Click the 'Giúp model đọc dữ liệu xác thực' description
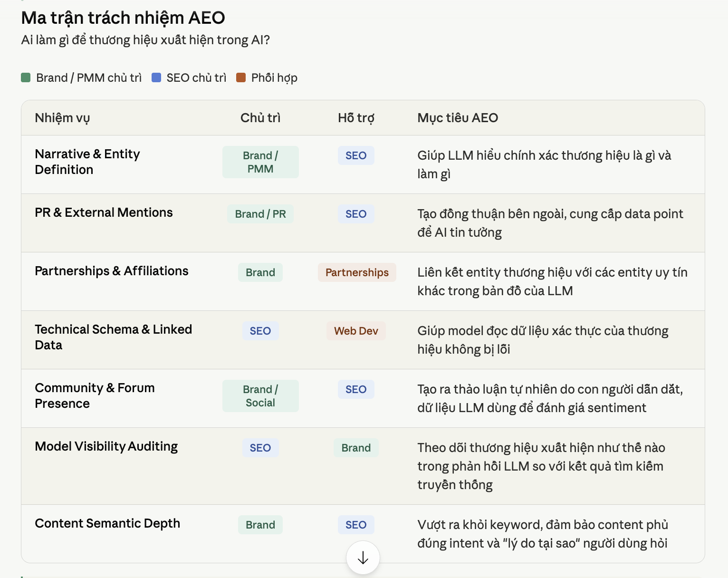 tap(543, 340)
